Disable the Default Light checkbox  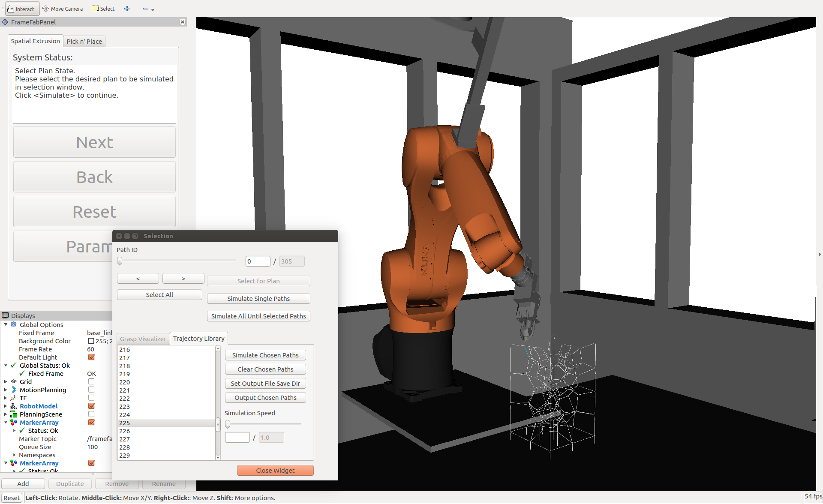pos(91,357)
